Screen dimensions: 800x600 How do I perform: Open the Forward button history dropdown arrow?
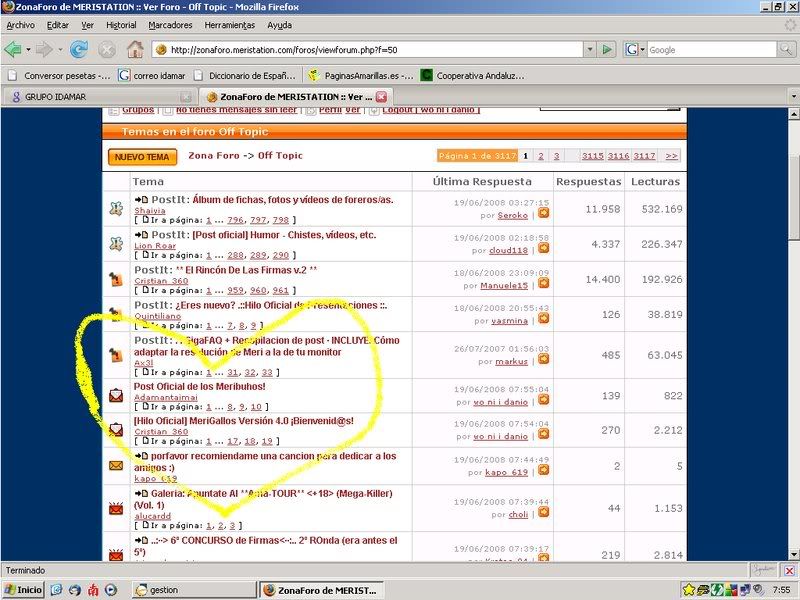(x=60, y=49)
